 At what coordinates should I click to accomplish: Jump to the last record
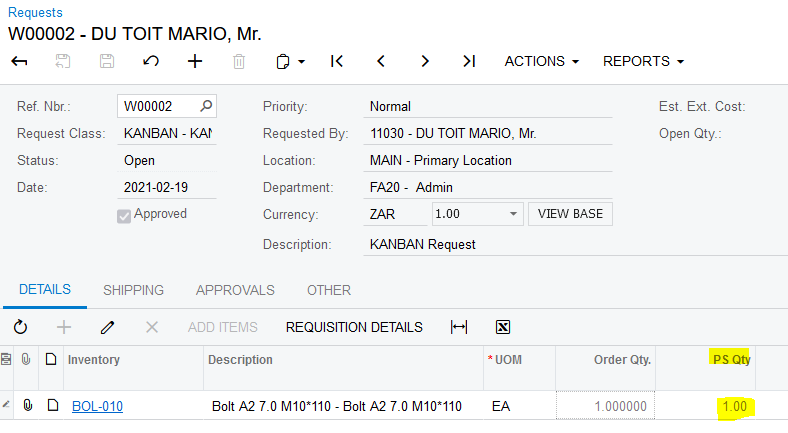coord(469,61)
